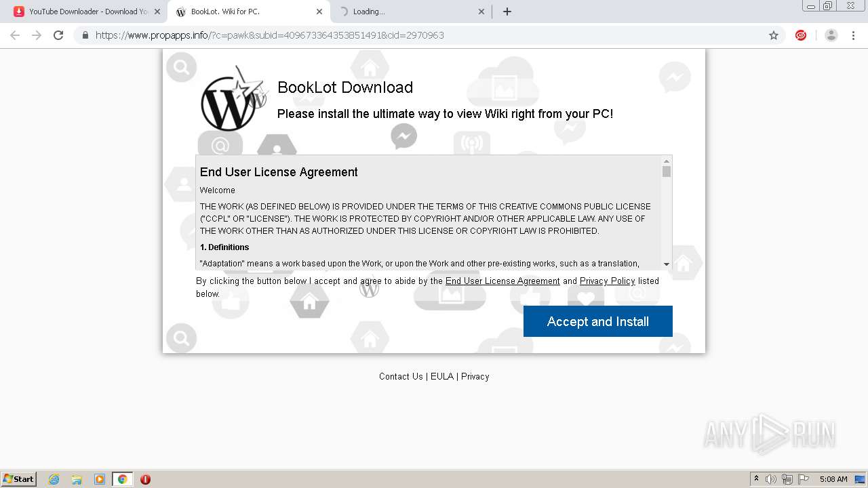Reload the current page
This screenshot has width=868, height=488.
pos(58,35)
